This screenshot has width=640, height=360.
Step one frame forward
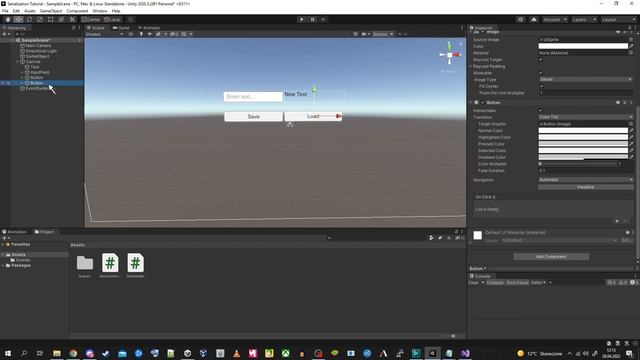click(323, 19)
